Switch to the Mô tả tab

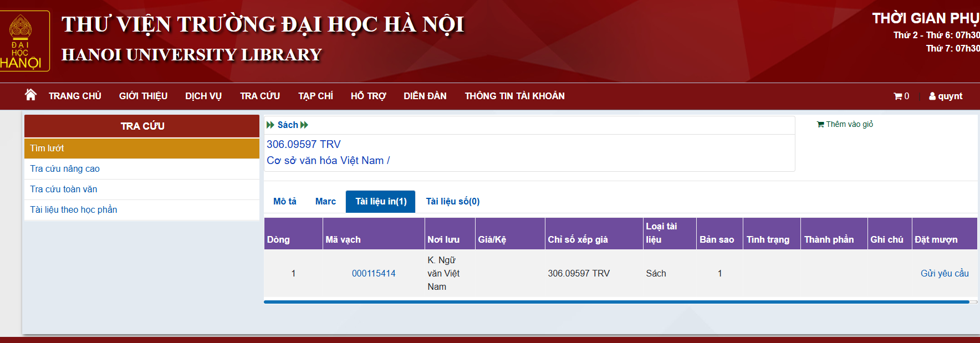[x=285, y=202]
